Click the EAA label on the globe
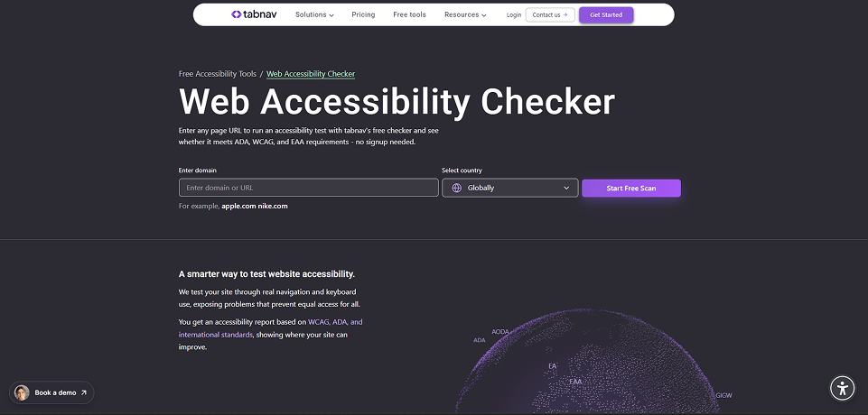Viewport: 868px width, 415px height. pos(575,382)
